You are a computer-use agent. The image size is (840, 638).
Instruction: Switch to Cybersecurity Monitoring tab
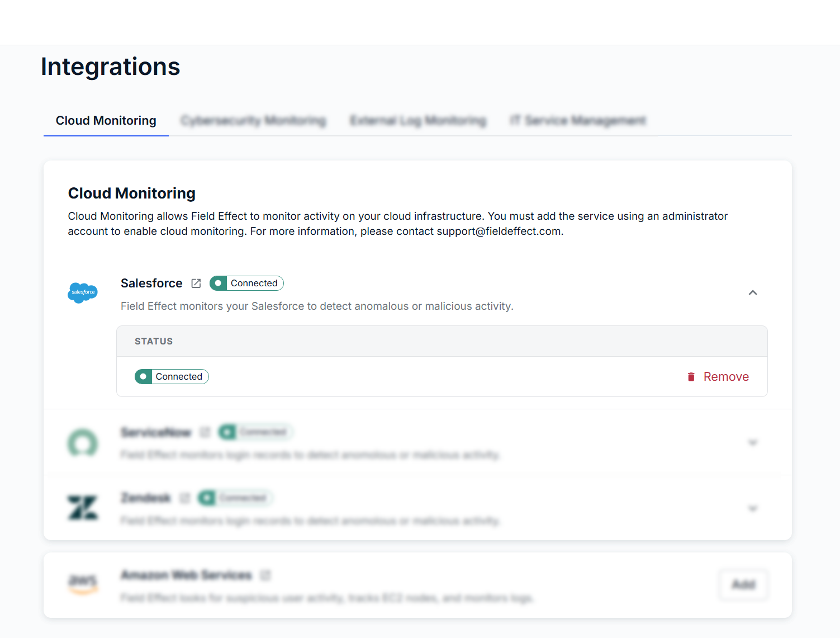click(x=253, y=121)
